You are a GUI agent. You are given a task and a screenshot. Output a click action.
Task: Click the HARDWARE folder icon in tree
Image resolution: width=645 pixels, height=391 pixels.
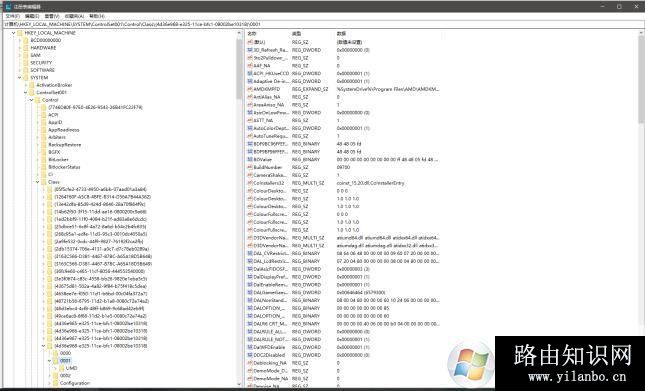(x=26, y=48)
